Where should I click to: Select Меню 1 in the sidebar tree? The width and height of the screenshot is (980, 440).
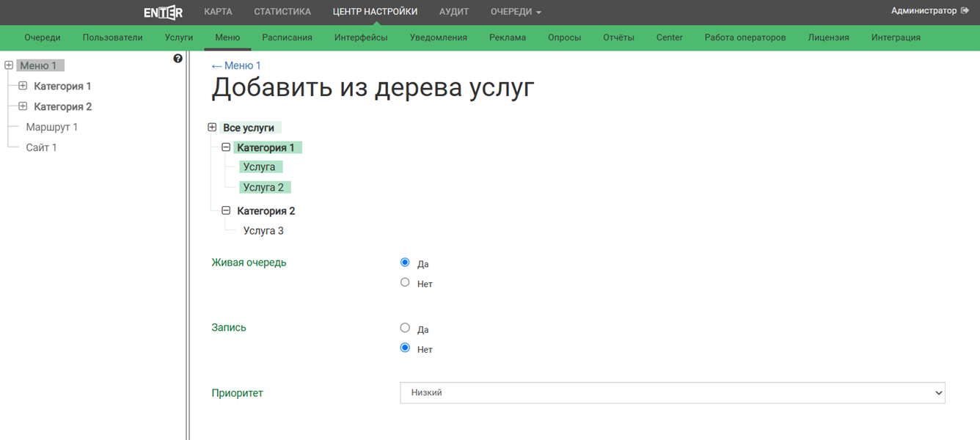[41, 65]
